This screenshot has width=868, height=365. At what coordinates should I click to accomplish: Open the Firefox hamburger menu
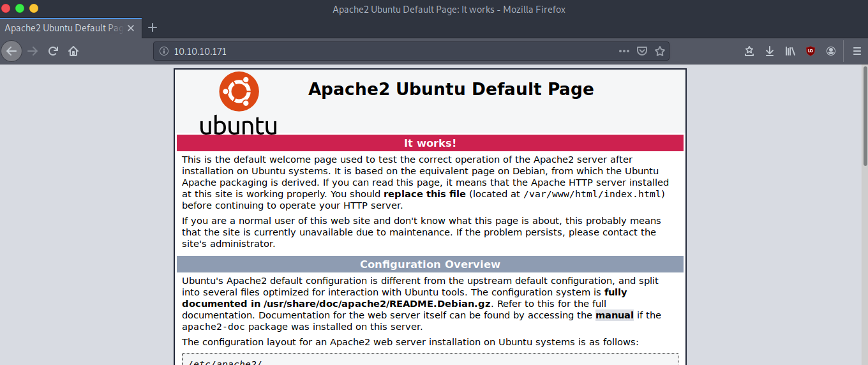pos(857,51)
